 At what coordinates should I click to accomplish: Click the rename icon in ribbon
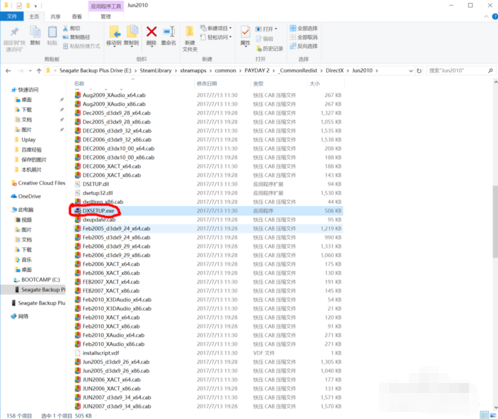click(169, 32)
